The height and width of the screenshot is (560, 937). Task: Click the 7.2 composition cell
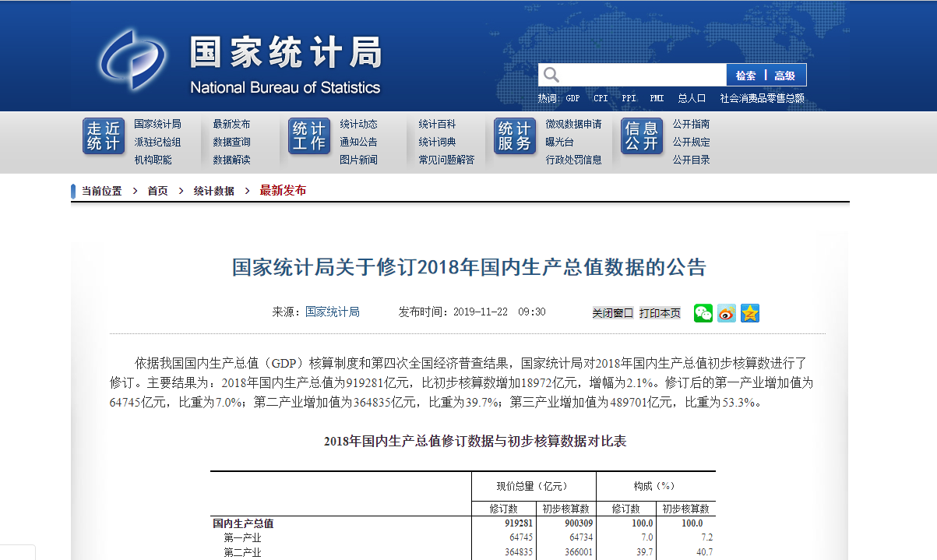(706, 537)
